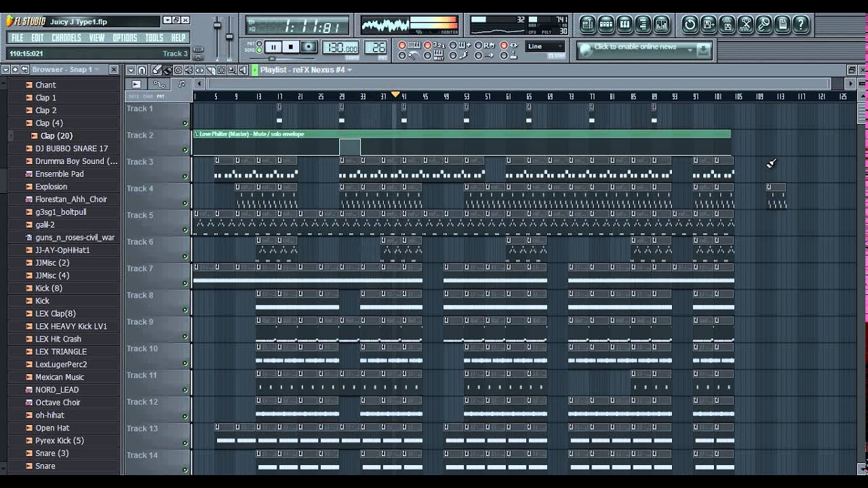Open the Line snap mode dropdown
Screen dimensions: 868x488
(545, 47)
